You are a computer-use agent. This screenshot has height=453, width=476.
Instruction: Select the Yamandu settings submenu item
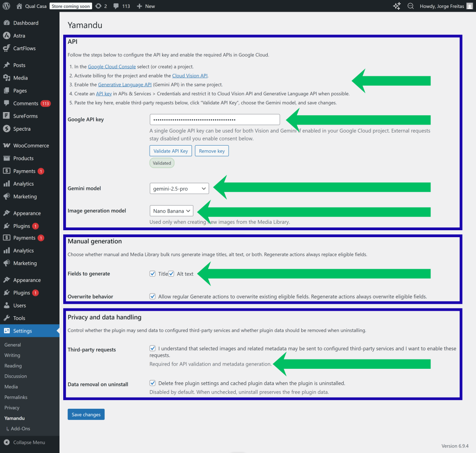click(x=14, y=418)
